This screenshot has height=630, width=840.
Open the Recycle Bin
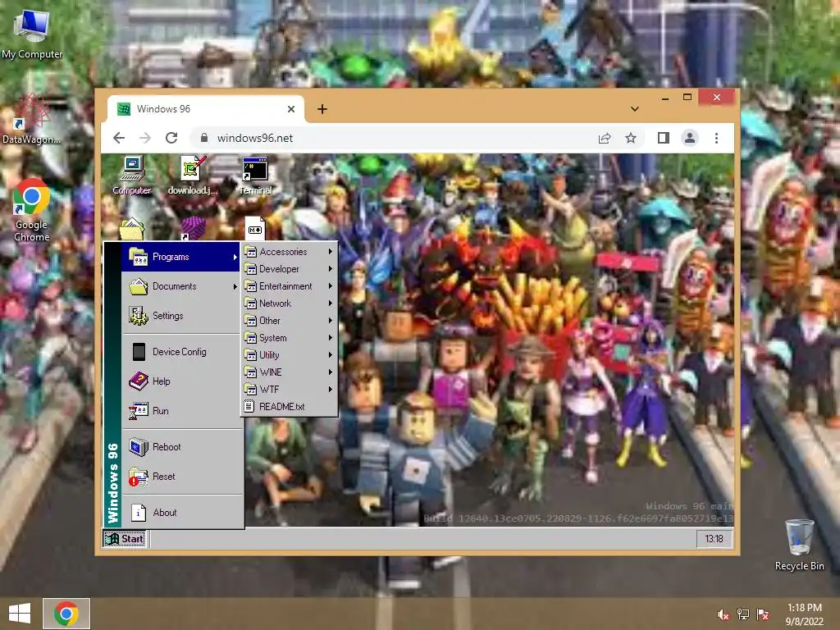[799, 545]
